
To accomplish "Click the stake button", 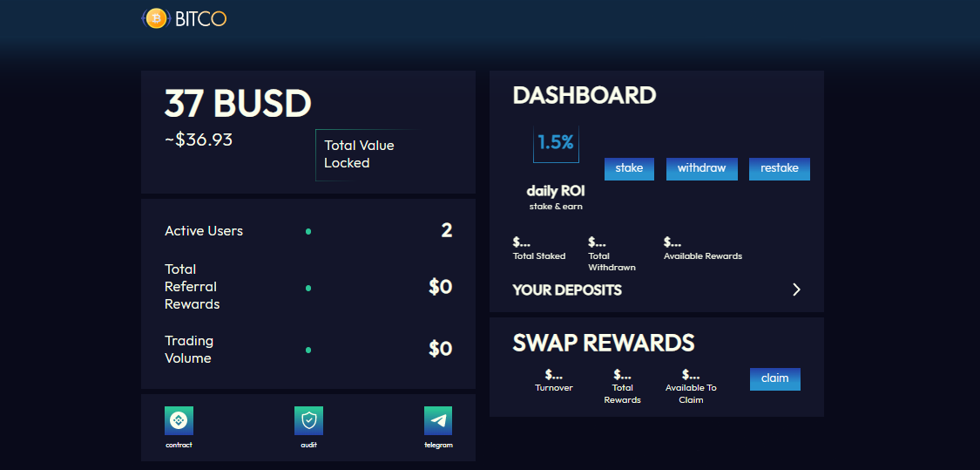I will pos(629,169).
